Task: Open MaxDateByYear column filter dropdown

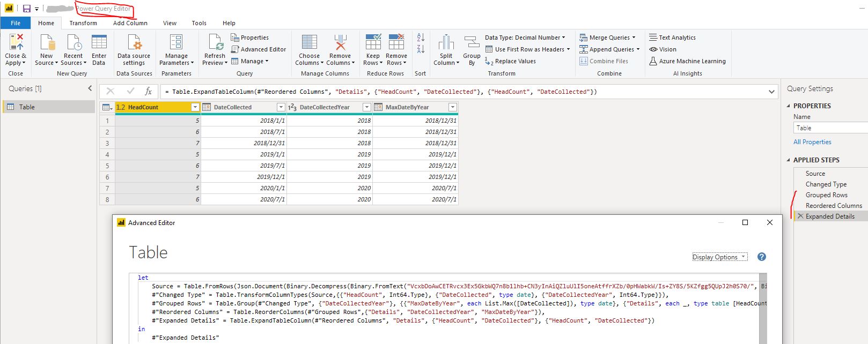Action: coord(452,107)
